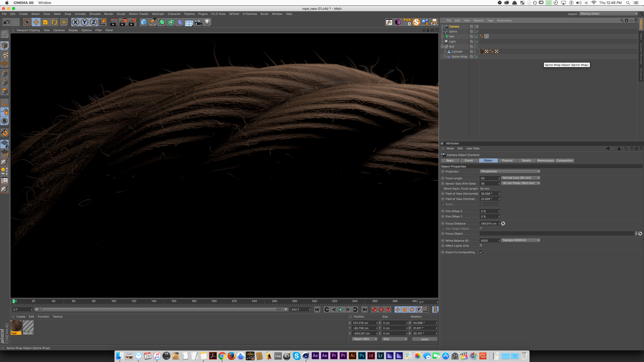The width and height of the screenshot is (644, 362).
Task: Select the rope material thumbnail
Action: (16, 327)
